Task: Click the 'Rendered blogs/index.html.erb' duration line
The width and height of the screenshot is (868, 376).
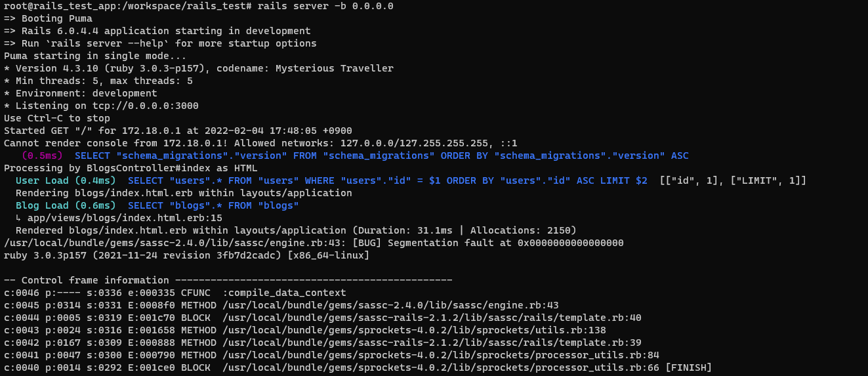Action: pos(296,230)
